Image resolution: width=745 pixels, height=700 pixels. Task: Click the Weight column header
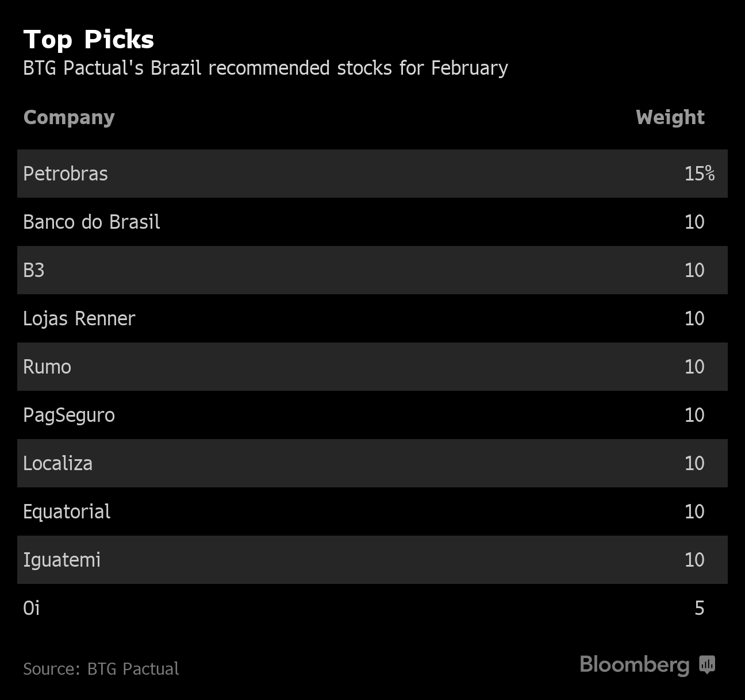point(670,117)
